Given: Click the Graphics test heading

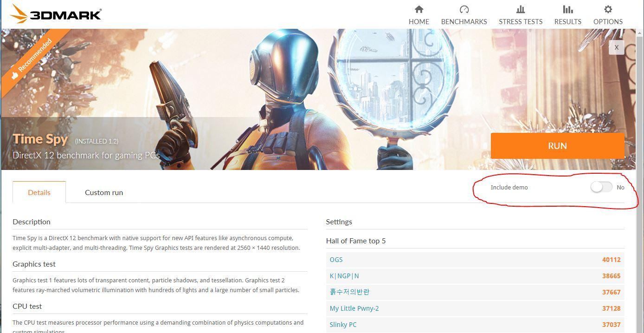Looking at the screenshot, I should click(x=34, y=264).
